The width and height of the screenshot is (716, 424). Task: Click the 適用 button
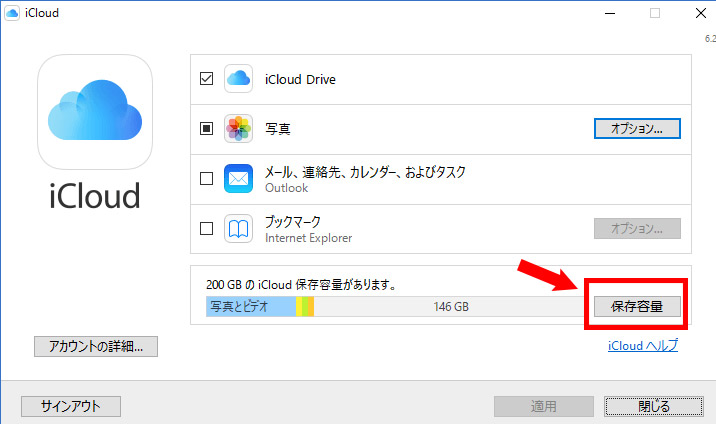[544, 406]
